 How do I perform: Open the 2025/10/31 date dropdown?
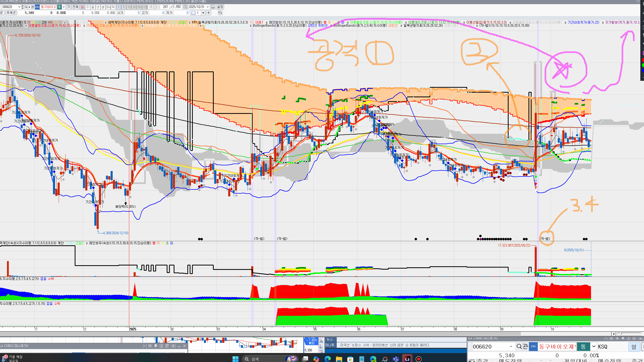coord(208,7)
